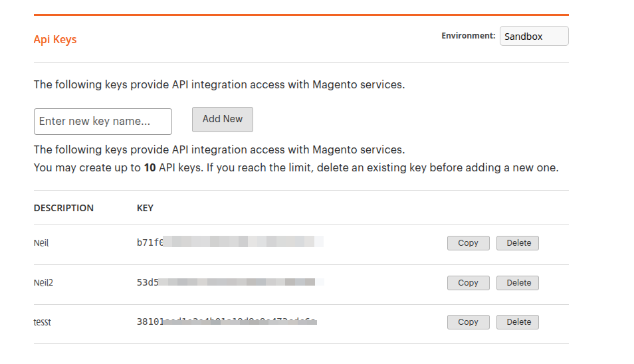The width and height of the screenshot is (634, 364).
Task: Delete the Neil2 API key
Action: (x=518, y=283)
